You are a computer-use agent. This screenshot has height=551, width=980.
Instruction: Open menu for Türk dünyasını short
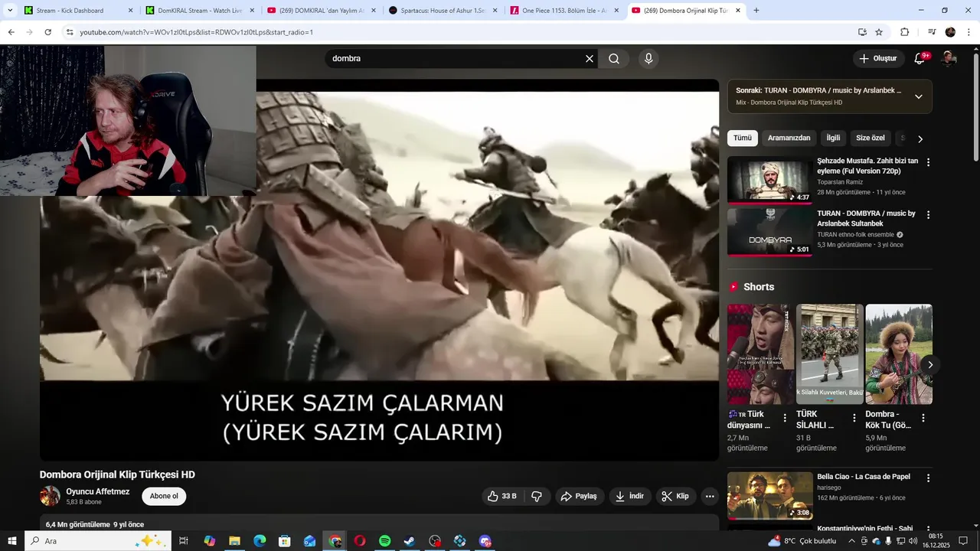coord(785,418)
